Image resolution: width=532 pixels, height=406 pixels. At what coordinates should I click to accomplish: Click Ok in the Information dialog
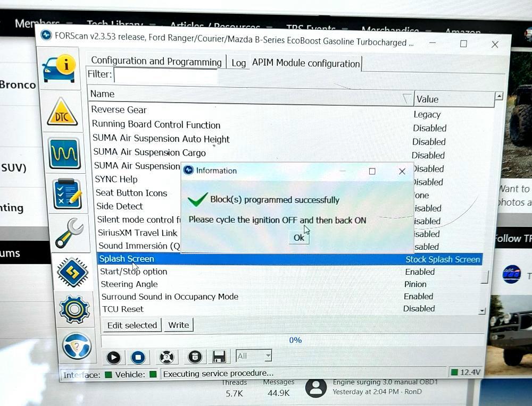pos(299,238)
